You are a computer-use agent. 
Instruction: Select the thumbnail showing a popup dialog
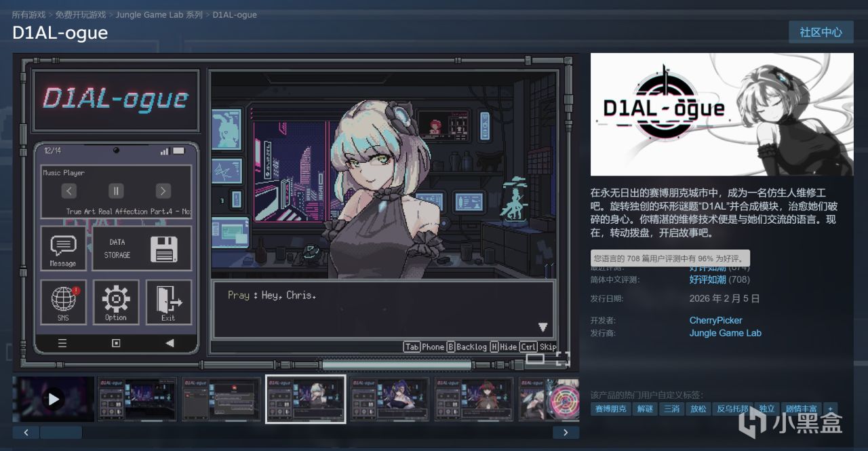[x=222, y=399]
